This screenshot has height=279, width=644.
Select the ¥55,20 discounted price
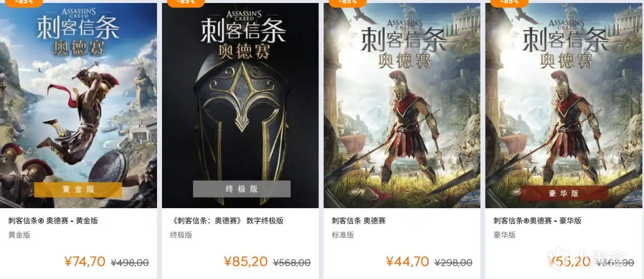click(x=570, y=261)
